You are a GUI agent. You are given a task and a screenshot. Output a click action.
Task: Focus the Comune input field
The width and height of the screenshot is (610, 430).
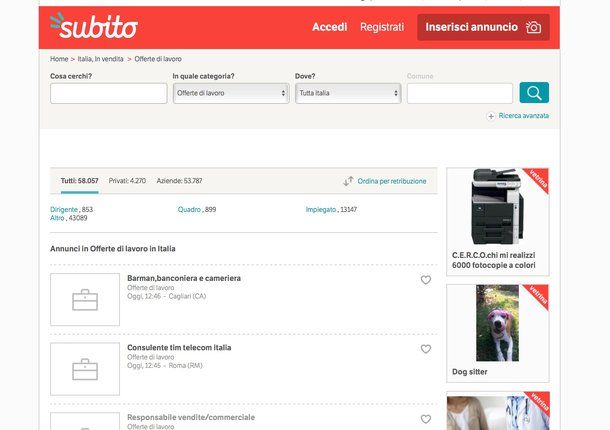tap(460, 93)
